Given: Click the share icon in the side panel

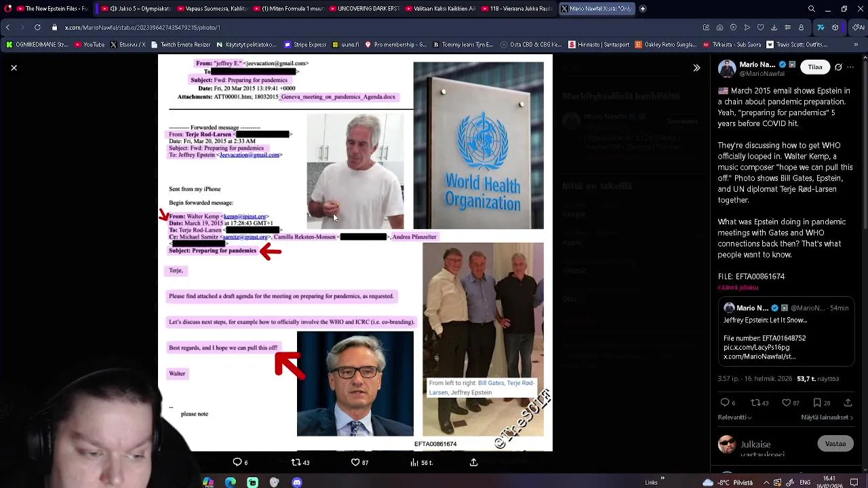Looking at the screenshot, I should click(848, 403).
